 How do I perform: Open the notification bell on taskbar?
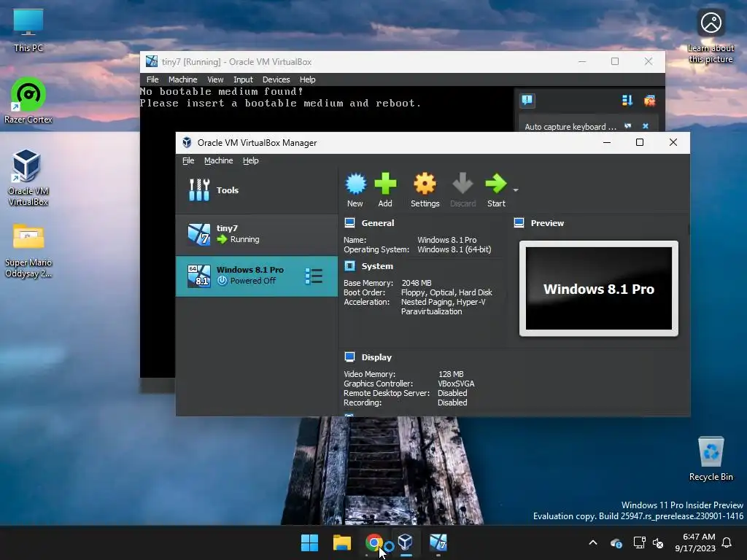[x=727, y=542]
